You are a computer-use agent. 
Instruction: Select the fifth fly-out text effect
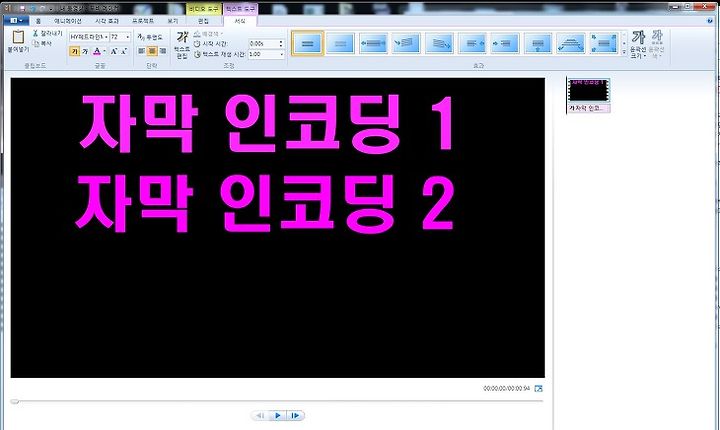[x=439, y=44]
